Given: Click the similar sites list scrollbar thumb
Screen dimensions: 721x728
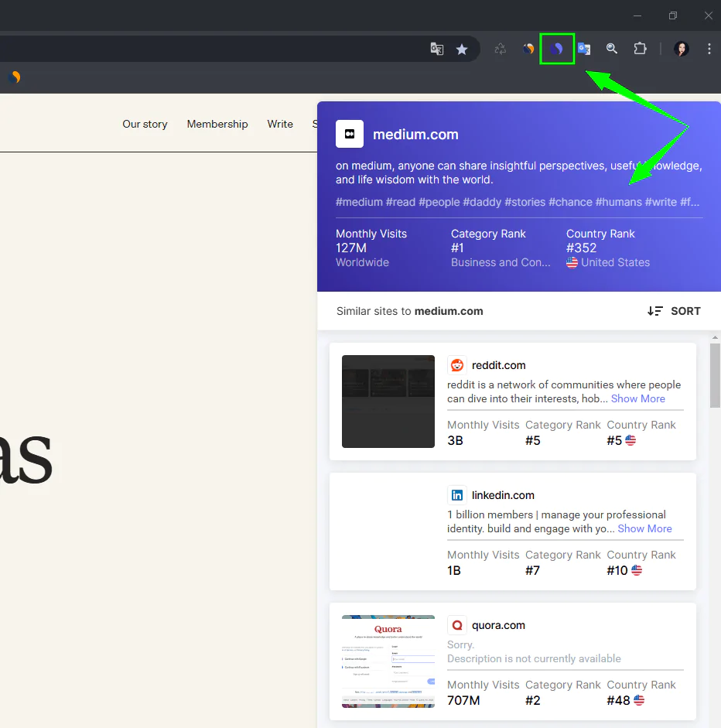Looking at the screenshot, I should [x=715, y=376].
